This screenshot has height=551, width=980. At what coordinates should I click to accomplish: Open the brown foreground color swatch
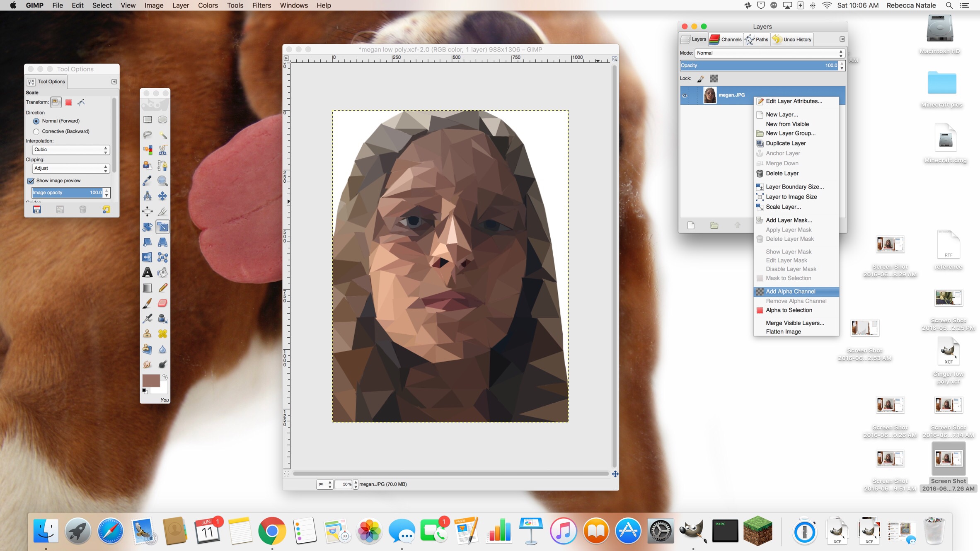[151, 380]
